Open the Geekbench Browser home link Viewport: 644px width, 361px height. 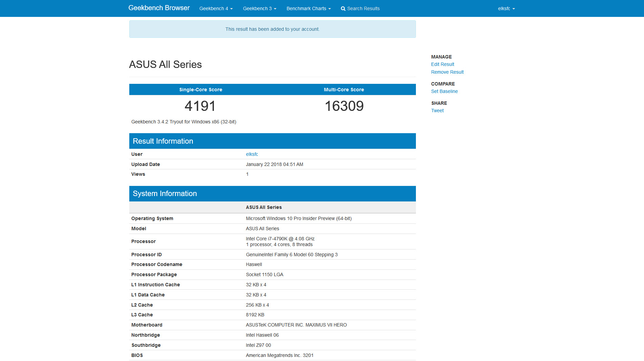(x=159, y=8)
